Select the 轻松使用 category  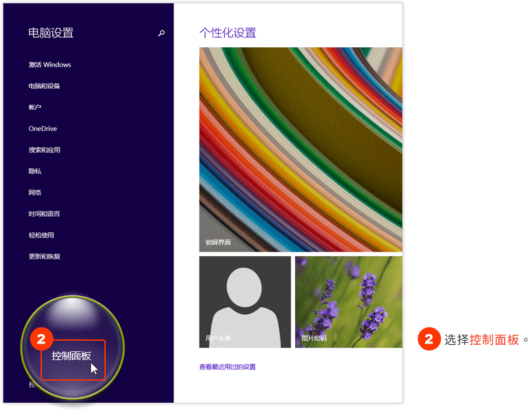(x=41, y=235)
